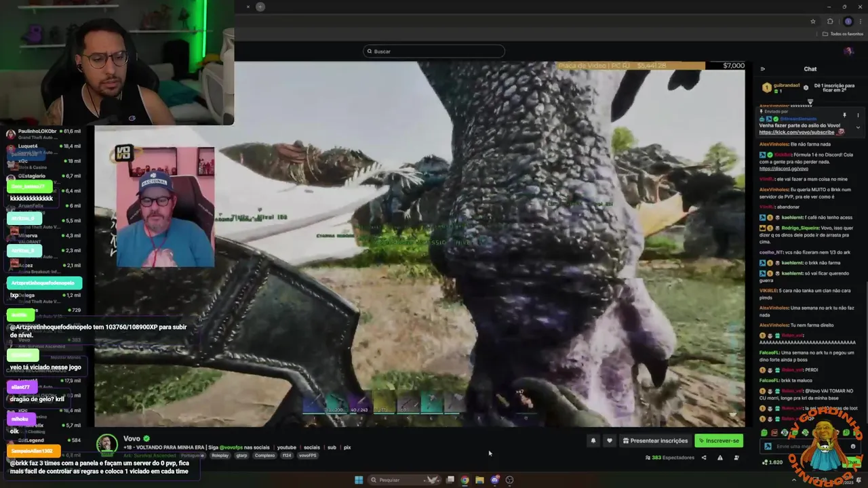Click the notification bell icon under the stream
Image resolution: width=868 pixels, height=488 pixels.
click(593, 441)
